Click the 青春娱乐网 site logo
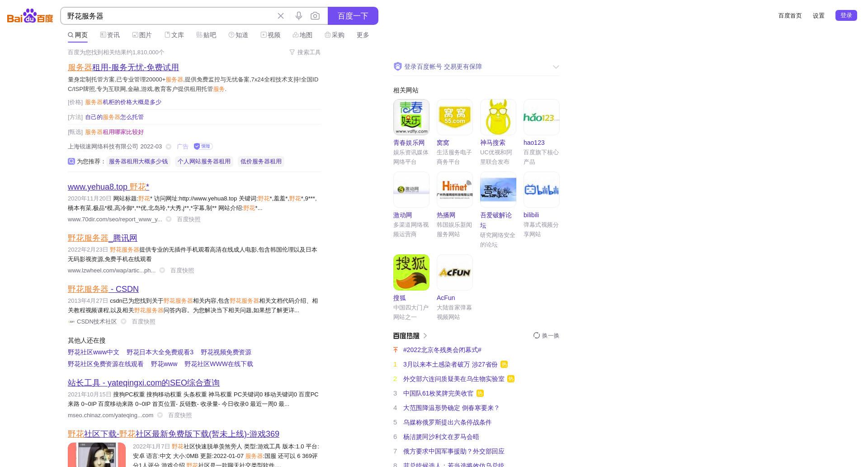 click(x=411, y=117)
